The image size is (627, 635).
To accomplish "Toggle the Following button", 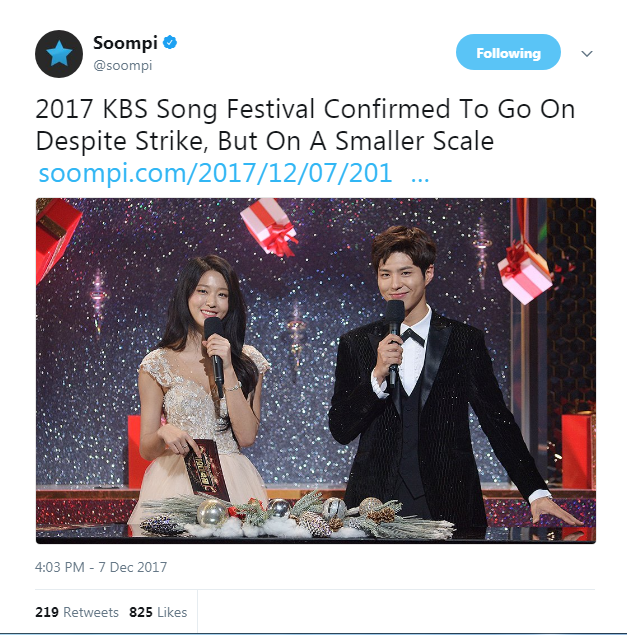I will click(508, 52).
